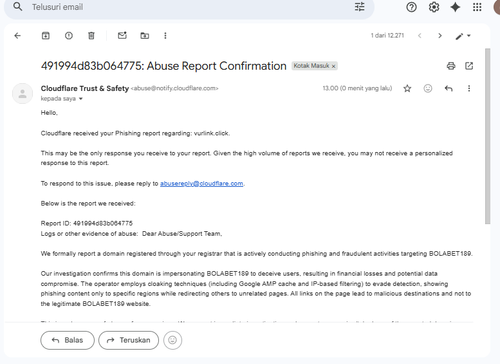500x364 pixels.
Task: Add emoji reaction next to Teruskan
Action: point(173,340)
